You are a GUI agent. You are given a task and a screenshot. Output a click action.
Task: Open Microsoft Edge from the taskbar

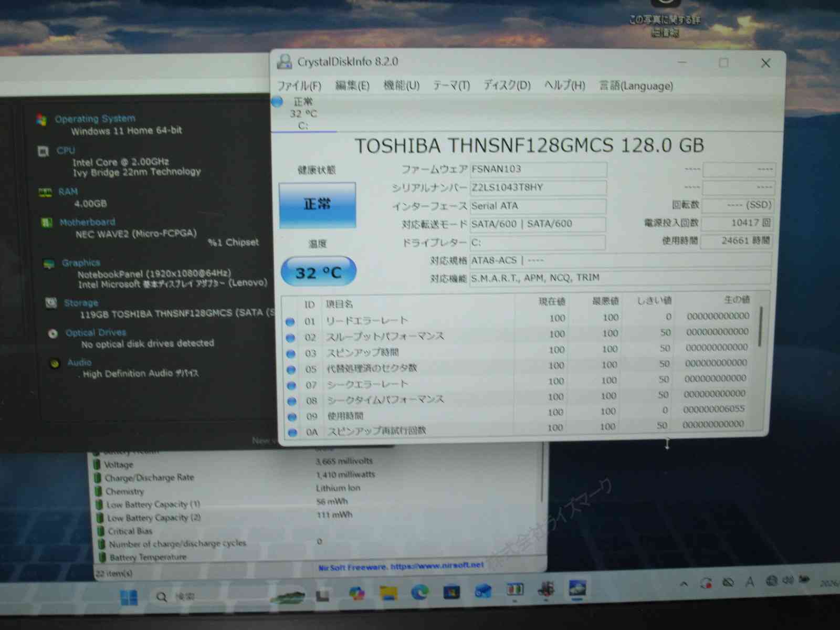tap(419, 593)
